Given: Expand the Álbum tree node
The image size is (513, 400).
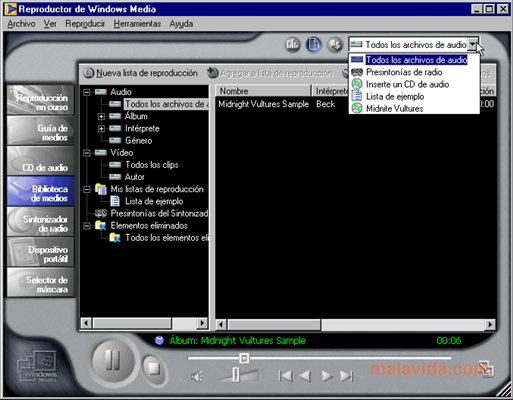Looking at the screenshot, I should (101, 116).
